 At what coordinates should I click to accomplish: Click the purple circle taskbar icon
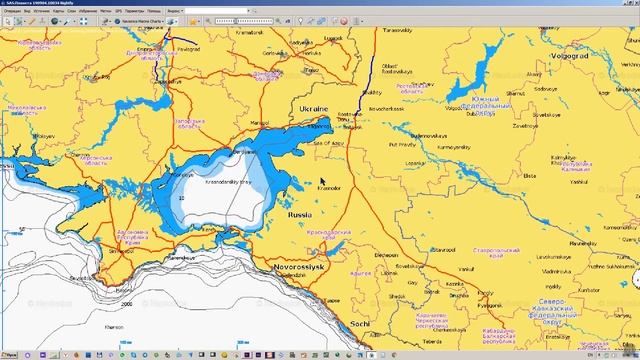pos(27,356)
